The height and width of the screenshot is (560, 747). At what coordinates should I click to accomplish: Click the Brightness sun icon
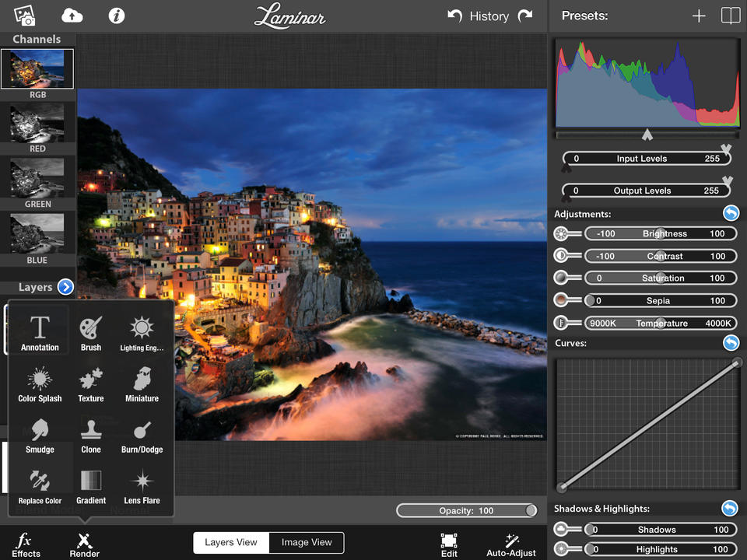pos(561,233)
